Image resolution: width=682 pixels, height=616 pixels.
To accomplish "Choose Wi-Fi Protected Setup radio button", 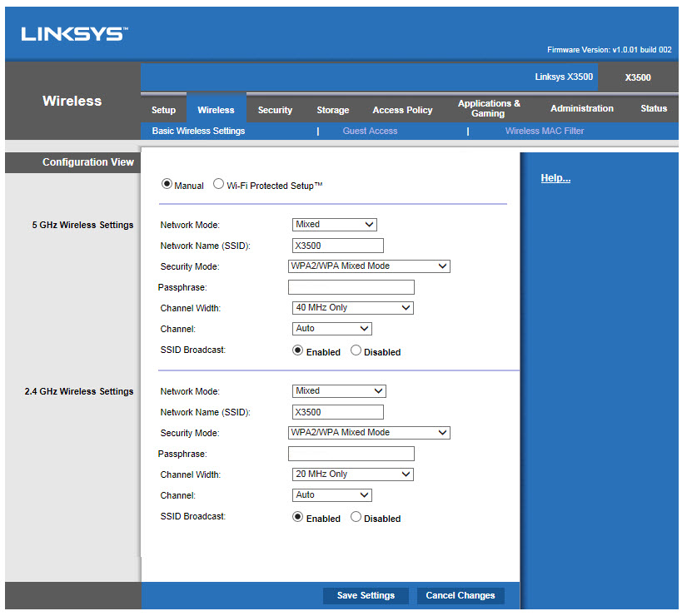I will click(x=218, y=184).
